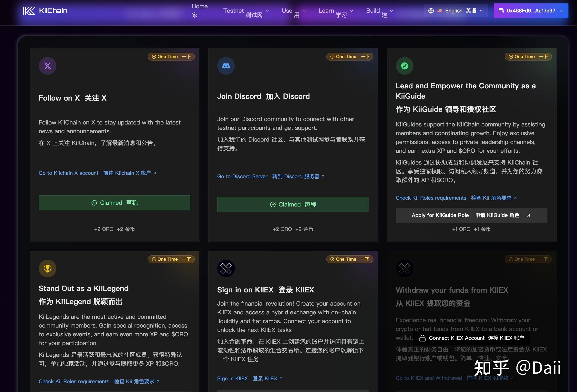Click external arrow after Discord Server link

pyautogui.click(x=323, y=176)
